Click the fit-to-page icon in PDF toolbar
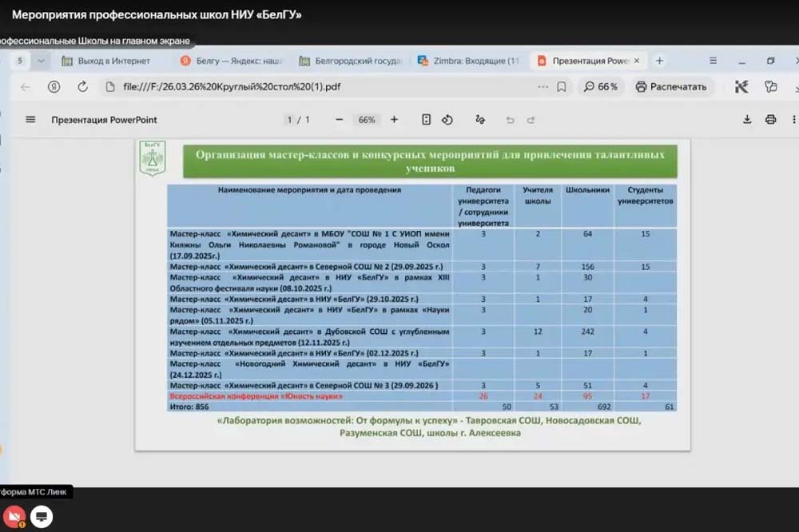Screen dimensions: 799x532 (x=426, y=120)
